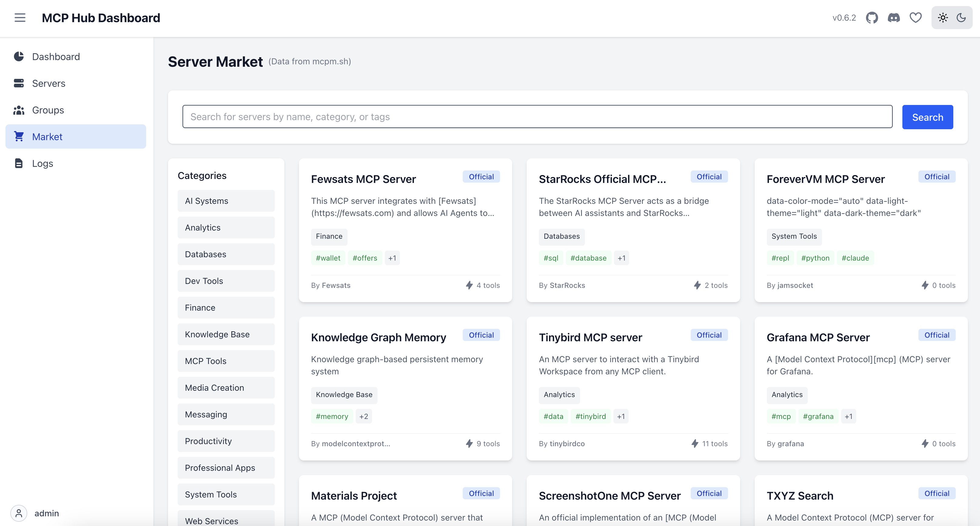Click the #python tag on ForeverVM
Image resolution: width=980 pixels, height=526 pixels.
[815, 258]
